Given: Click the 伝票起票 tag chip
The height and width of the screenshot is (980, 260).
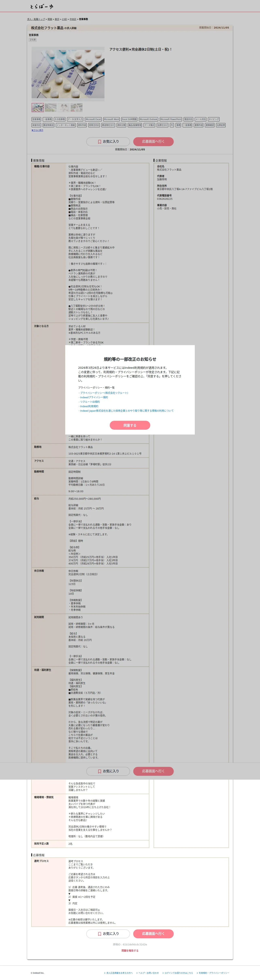Looking at the screenshot, I should pyautogui.click(x=221, y=125).
